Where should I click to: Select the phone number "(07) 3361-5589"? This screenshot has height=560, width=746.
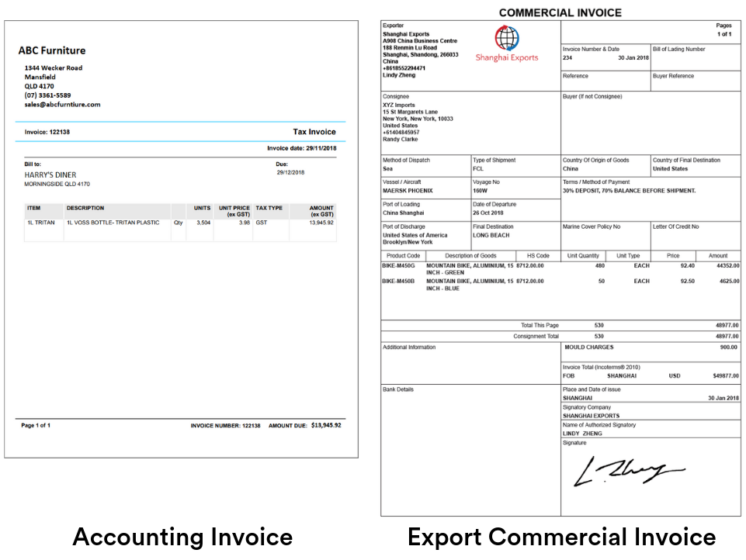point(47,95)
